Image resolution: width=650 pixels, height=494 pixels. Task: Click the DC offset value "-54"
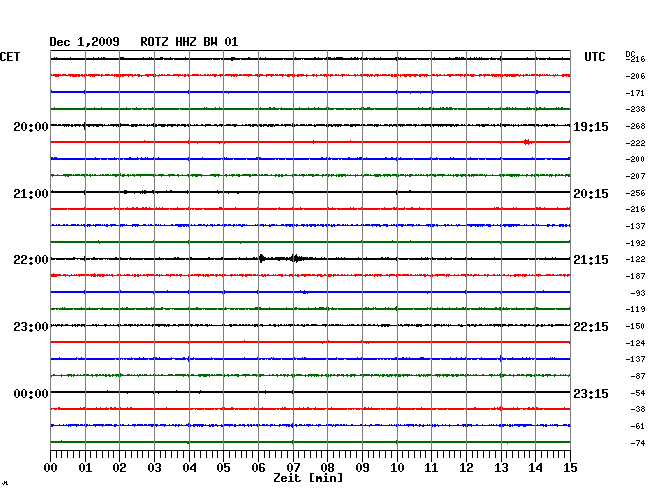coord(638,393)
